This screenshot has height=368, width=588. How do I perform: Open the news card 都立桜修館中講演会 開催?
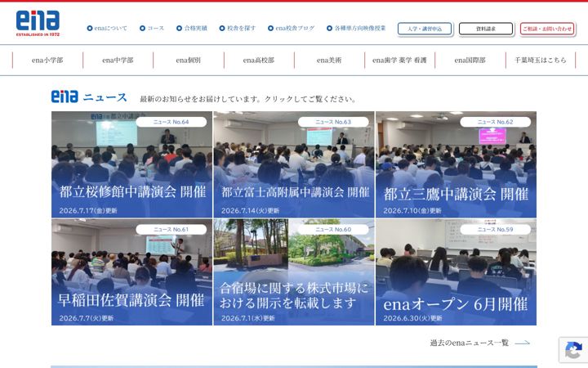click(131, 164)
